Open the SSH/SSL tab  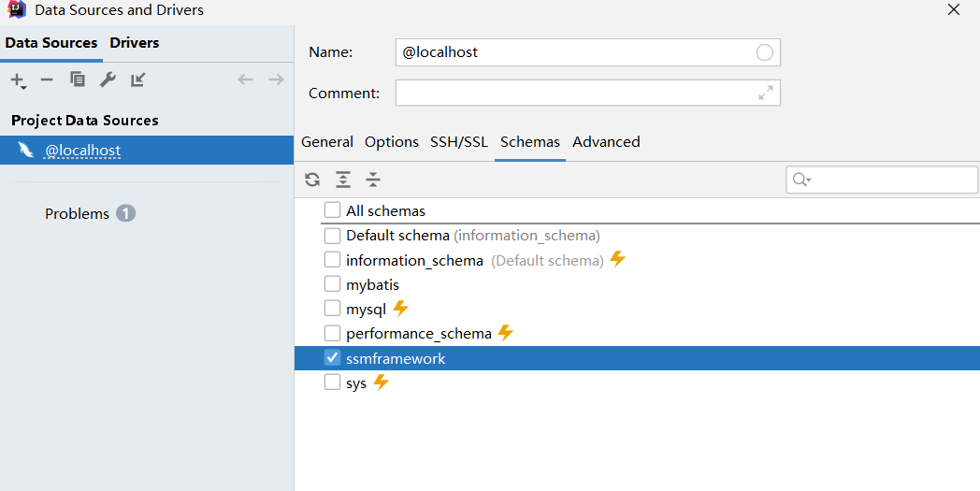click(458, 142)
